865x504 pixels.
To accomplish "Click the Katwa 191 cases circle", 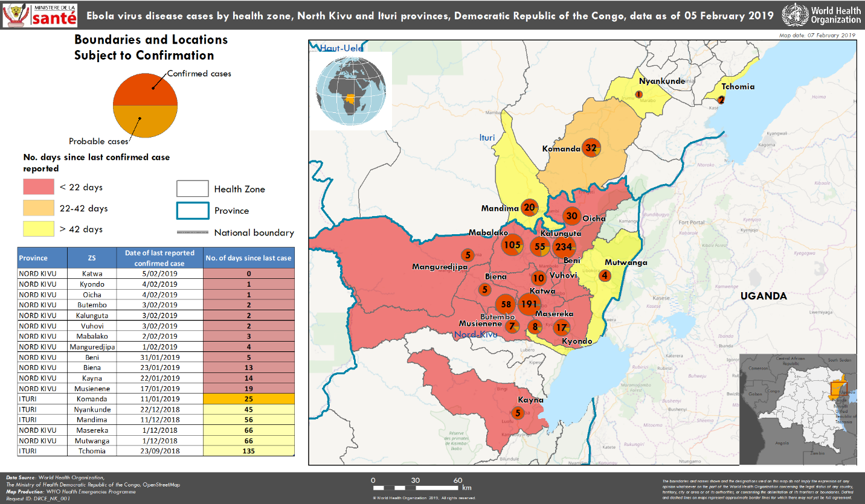I will click(529, 304).
